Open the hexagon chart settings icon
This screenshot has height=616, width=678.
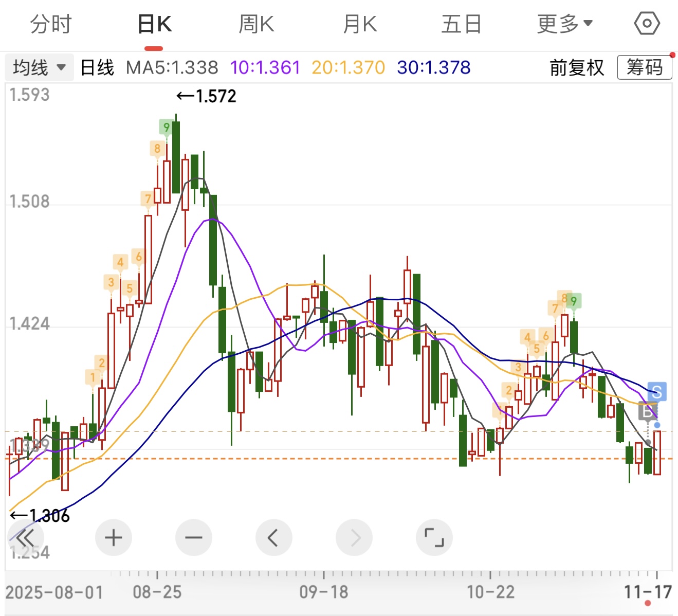[x=647, y=24]
